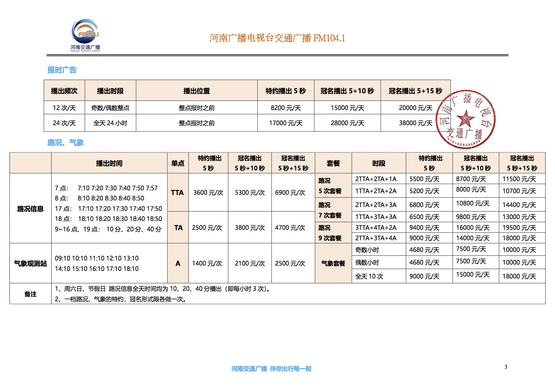
Task: Select the 气象套餐 package cell
Action: [333, 263]
